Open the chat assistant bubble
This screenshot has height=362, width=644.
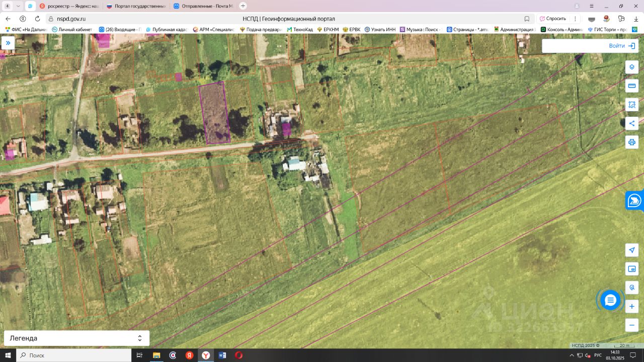click(610, 300)
